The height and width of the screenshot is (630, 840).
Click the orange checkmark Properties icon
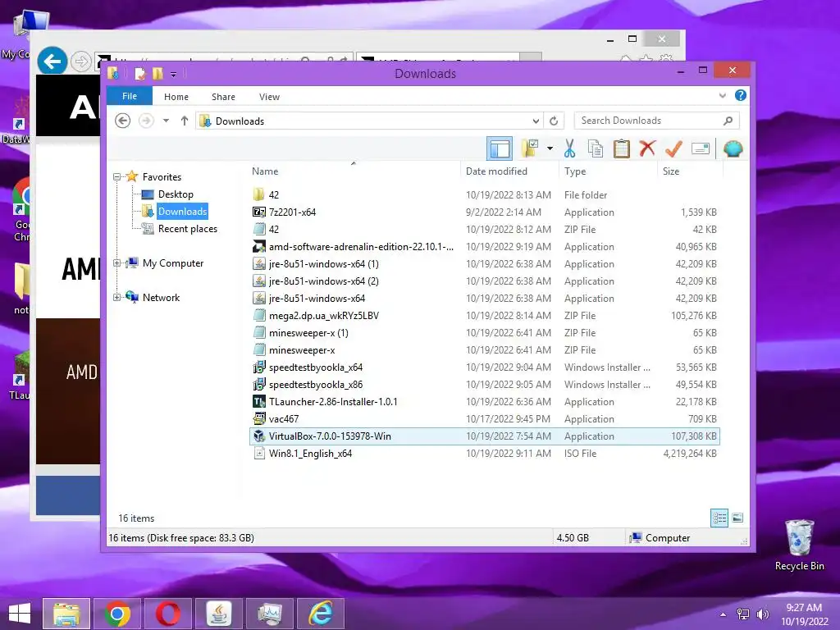(x=673, y=148)
